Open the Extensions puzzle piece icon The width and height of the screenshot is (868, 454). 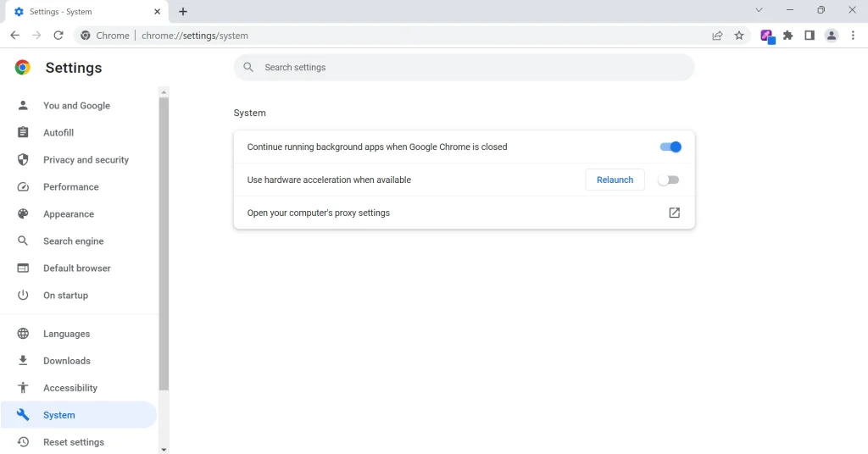[x=787, y=36]
